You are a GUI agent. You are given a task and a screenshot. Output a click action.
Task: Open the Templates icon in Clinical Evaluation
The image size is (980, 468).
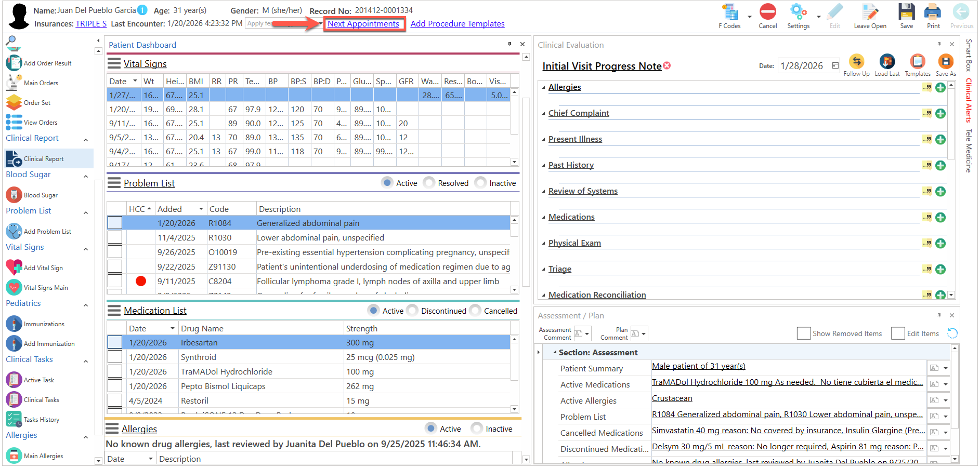918,61
